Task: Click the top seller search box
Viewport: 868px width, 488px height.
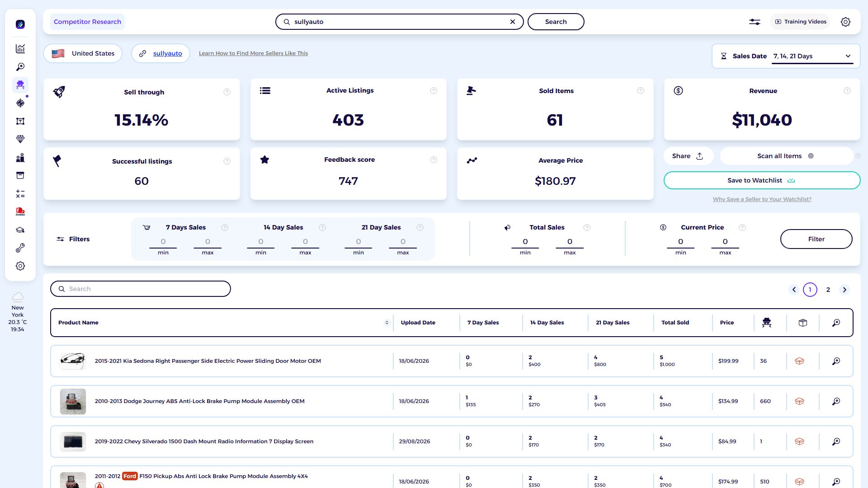Action: [x=399, y=22]
